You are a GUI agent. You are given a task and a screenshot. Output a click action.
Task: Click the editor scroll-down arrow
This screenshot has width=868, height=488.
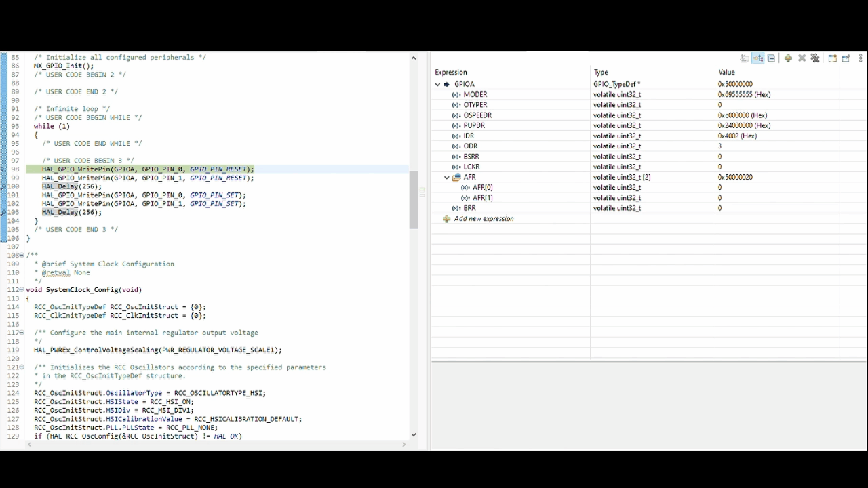click(414, 435)
